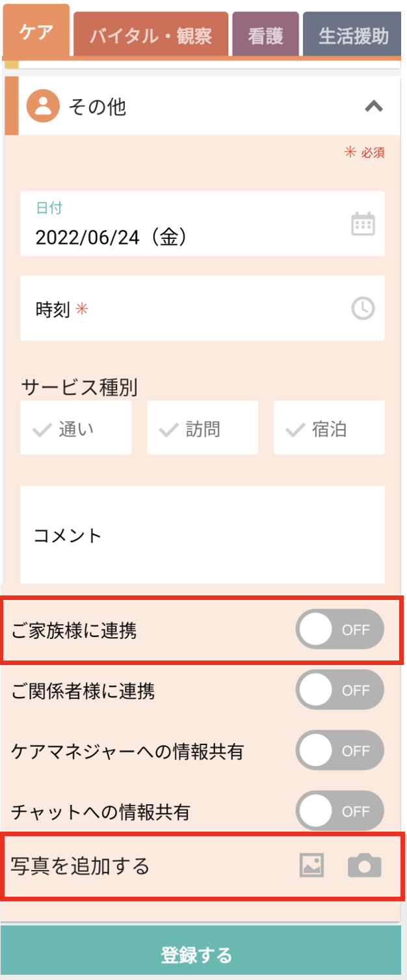The image size is (407, 980).
Task: Click the clock icon in 時刻 field
Action: pos(363,308)
